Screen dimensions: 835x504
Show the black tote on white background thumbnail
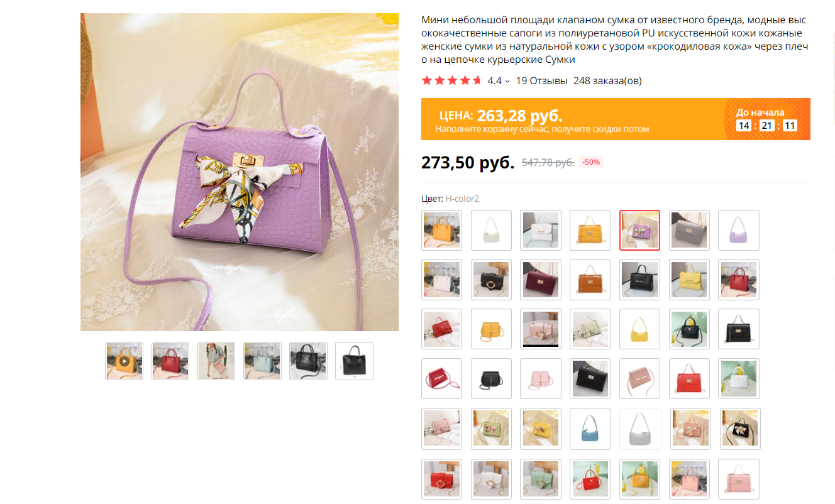(x=354, y=361)
